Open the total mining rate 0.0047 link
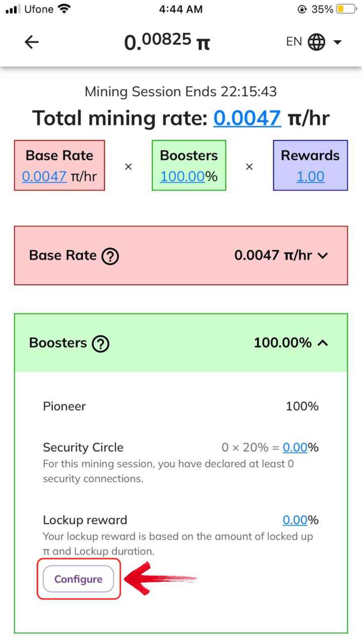The height and width of the screenshot is (644, 362). pyautogui.click(x=247, y=118)
